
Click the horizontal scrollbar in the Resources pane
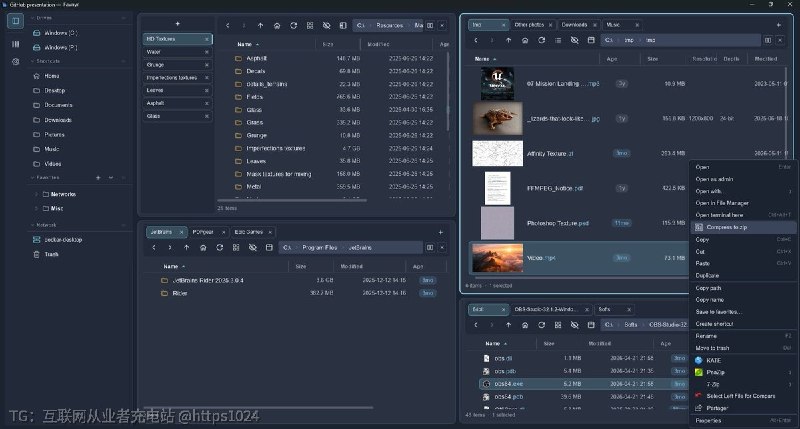292,200
